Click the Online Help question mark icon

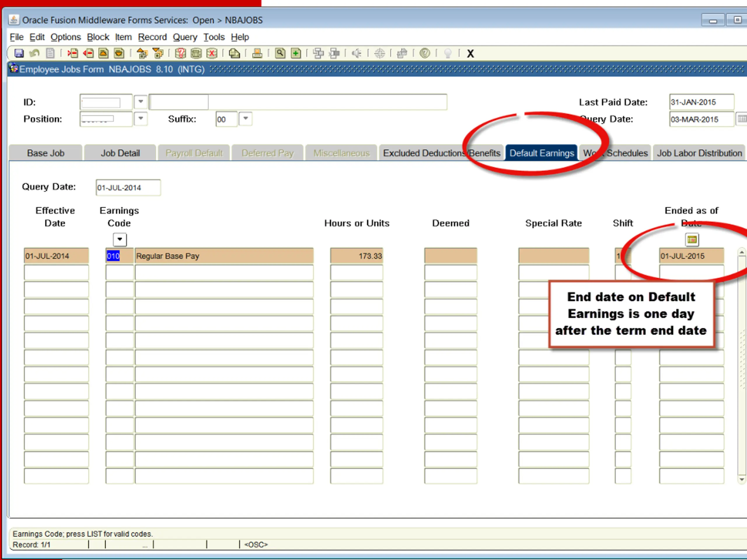coord(425,53)
